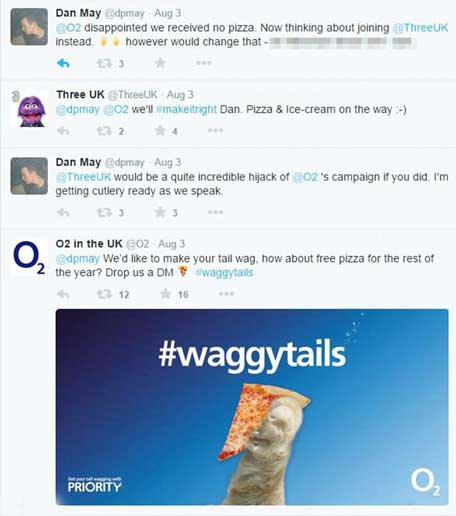
Task: Click the O2 in the UK profile name
Action: click(89, 244)
